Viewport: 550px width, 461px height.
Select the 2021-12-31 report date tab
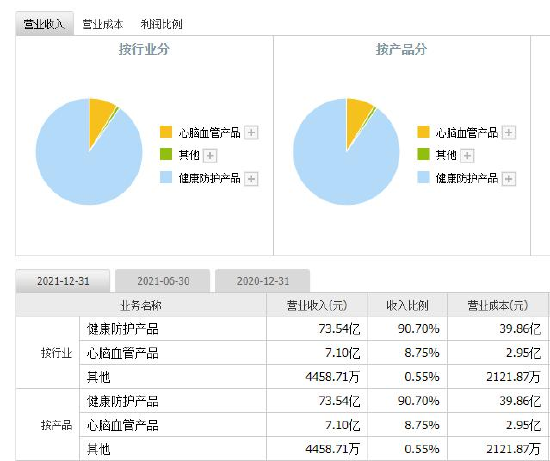click(x=63, y=281)
